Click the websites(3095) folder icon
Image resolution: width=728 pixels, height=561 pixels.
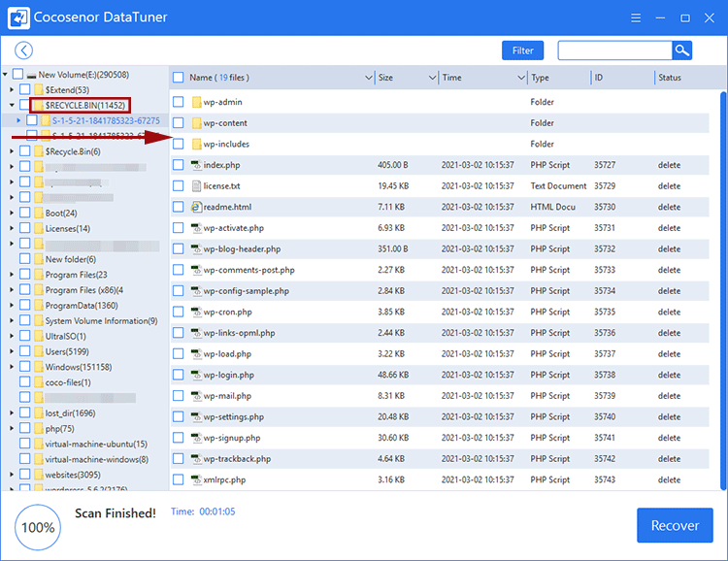39,475
